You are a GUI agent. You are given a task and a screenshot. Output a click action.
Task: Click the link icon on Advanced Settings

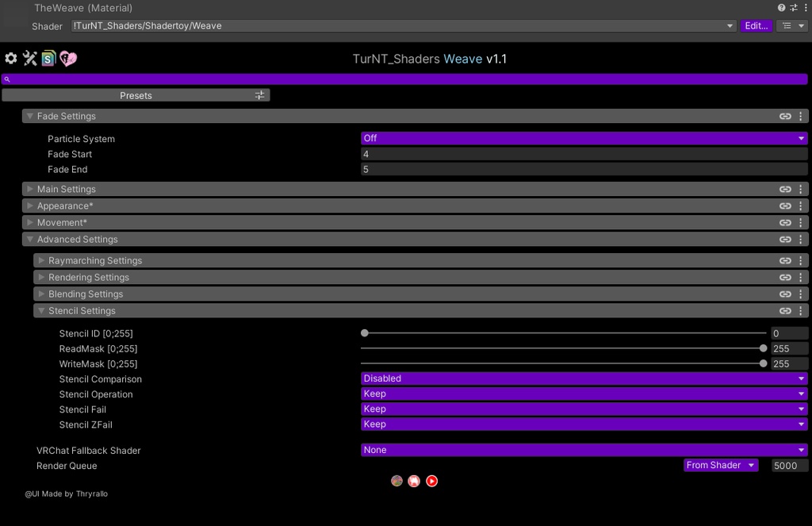click(x=785, y=240)
